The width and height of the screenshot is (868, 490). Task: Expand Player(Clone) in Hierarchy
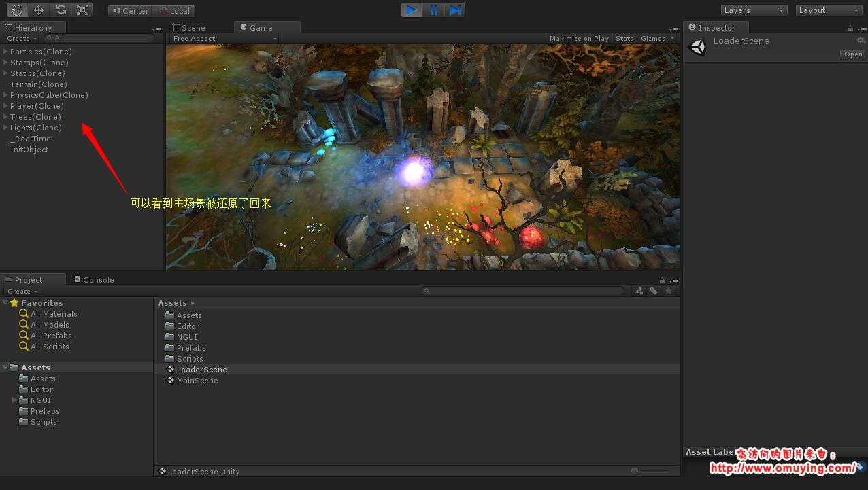point(5,106)
